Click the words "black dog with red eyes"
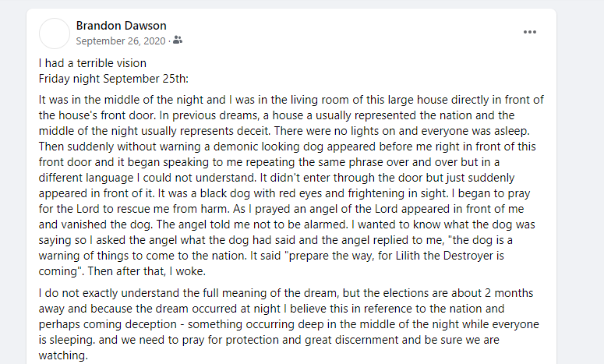 click(272, 193)
